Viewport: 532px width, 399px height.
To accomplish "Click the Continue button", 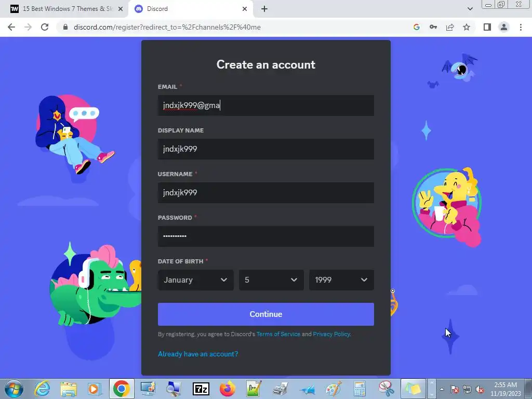I will click(x=265, y=314).
